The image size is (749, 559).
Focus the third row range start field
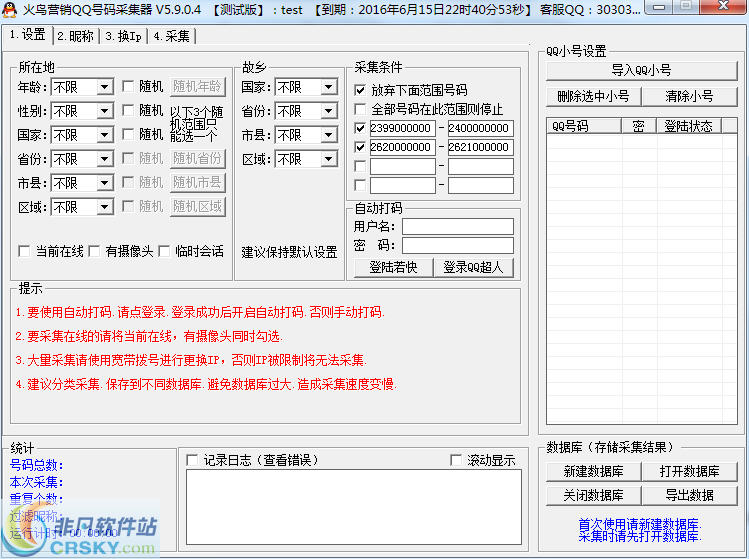(x=402, y=166)
